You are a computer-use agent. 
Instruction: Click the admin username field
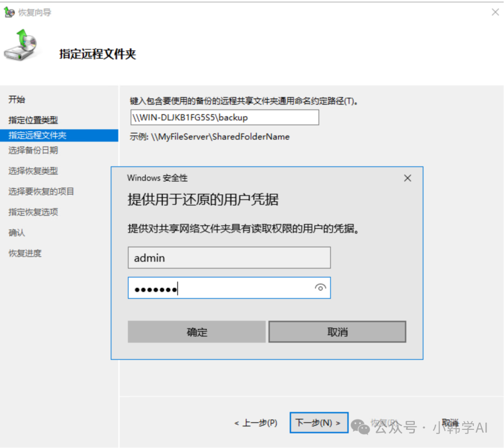tap(229, 258)
